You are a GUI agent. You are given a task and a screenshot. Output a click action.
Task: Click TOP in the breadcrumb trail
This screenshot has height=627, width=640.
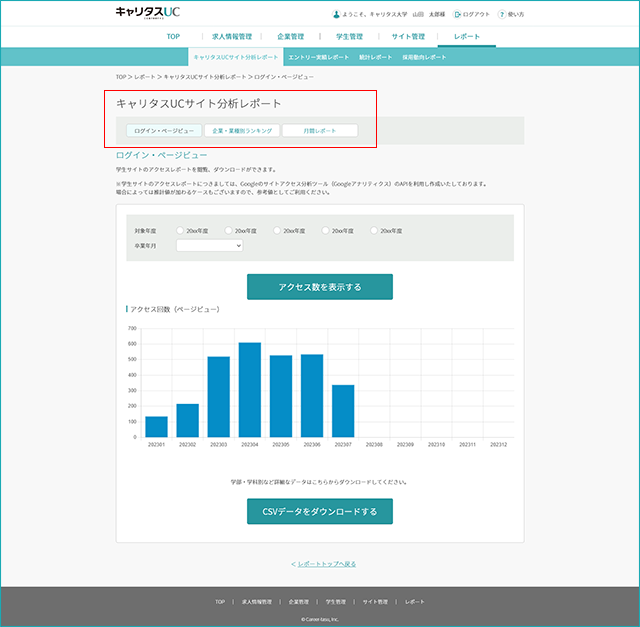tap(121, 77)
